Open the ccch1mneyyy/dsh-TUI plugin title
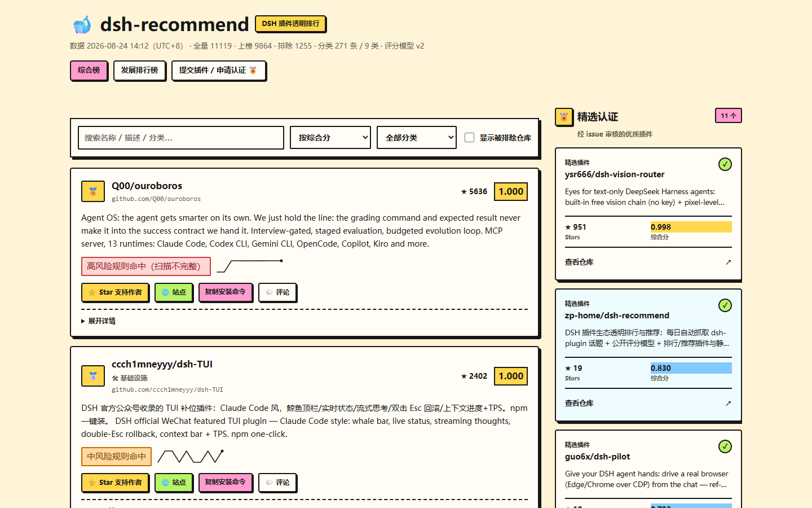The width and height of the screenshot is (812, 508). [162, 364]
